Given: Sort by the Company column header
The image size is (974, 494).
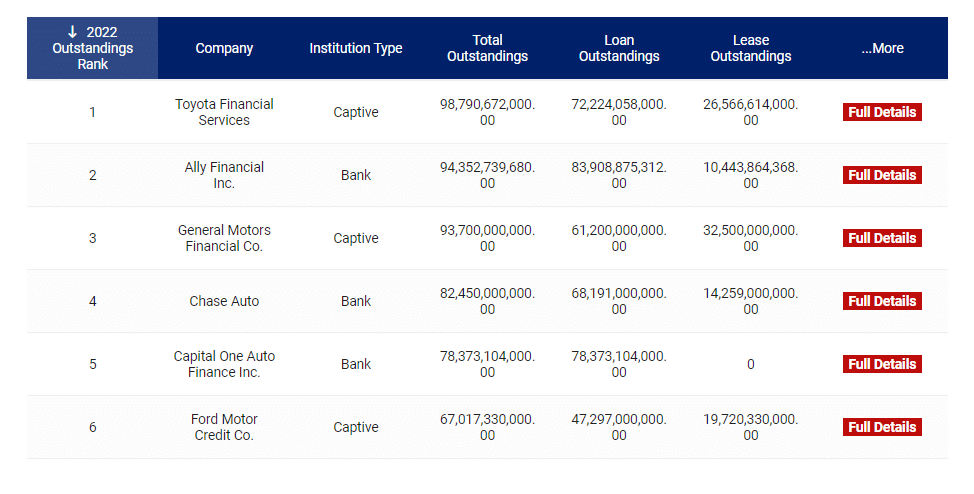Looking at the screenshot, I should pos(224,48).
